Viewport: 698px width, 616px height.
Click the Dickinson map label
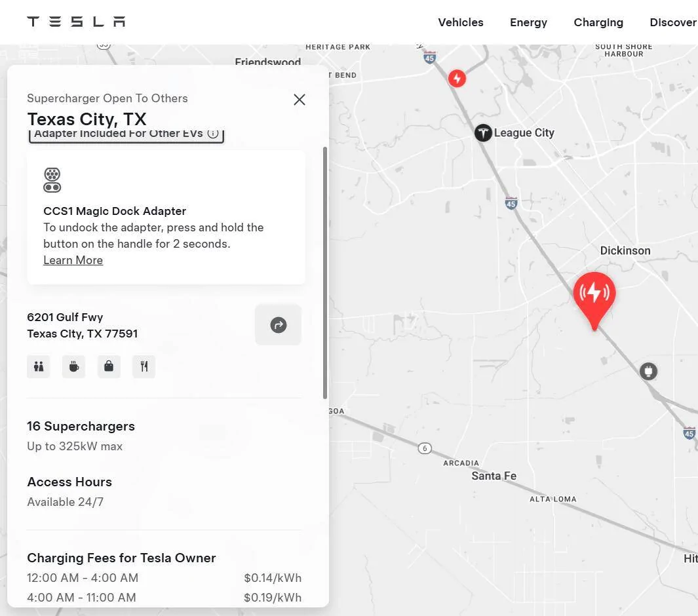pyautogui.click(x=625, y=250)
